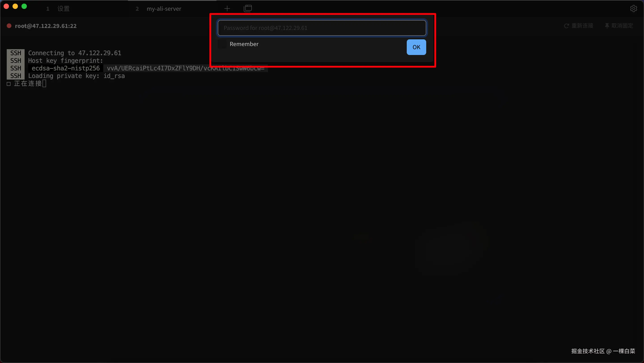
Task: Click the Remember label text
Action: [x=244, y=44]
